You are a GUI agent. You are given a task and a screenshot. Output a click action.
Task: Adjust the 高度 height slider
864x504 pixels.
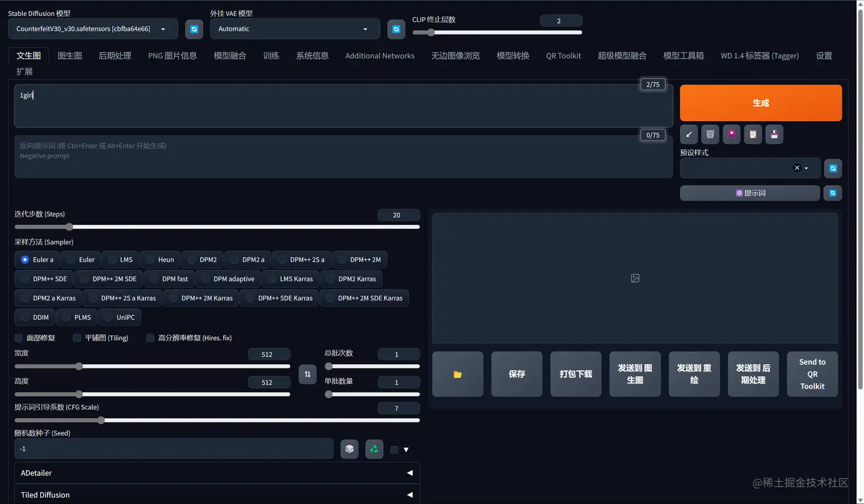coord(152,394)
